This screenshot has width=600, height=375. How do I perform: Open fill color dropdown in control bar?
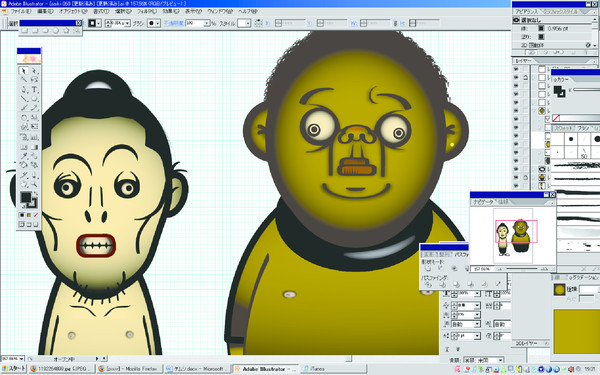(x=98, y=23)
